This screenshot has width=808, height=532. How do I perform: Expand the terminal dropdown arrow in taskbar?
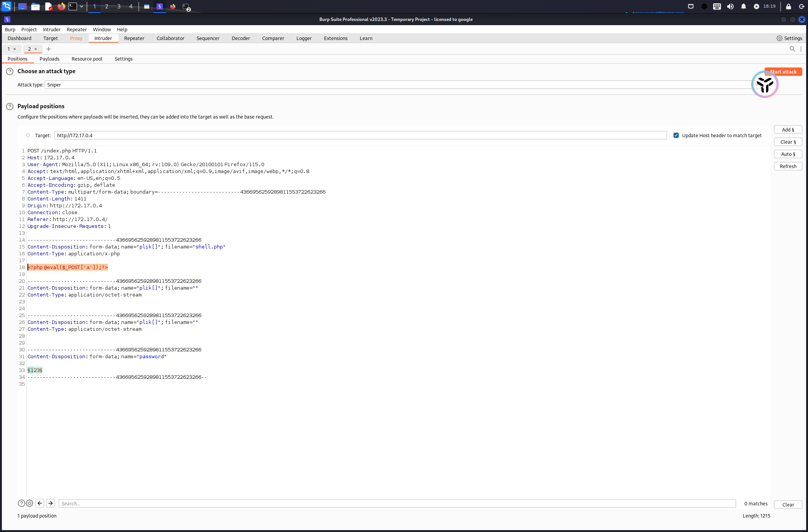[82, 6]
